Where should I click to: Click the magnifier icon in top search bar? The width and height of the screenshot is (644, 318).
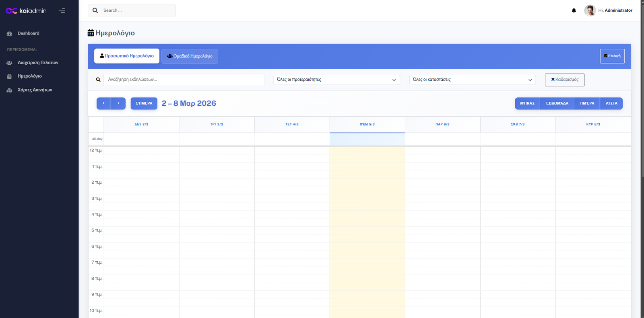95,10
